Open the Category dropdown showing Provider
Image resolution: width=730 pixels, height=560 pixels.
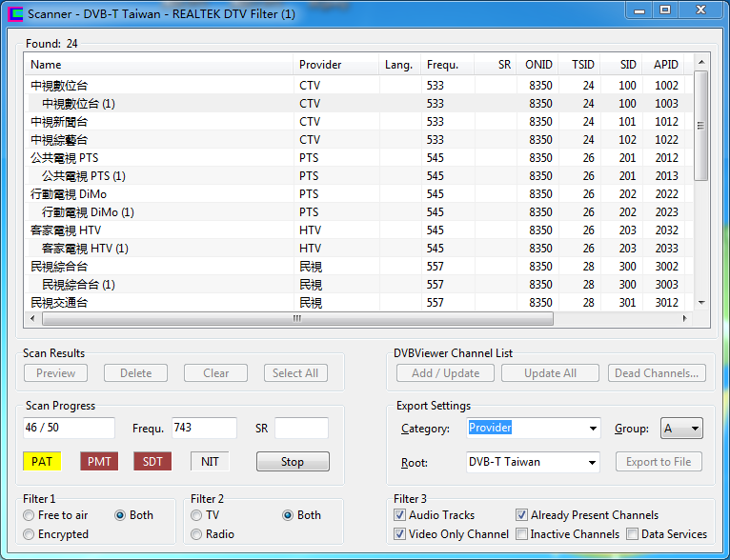pos(533,429)
